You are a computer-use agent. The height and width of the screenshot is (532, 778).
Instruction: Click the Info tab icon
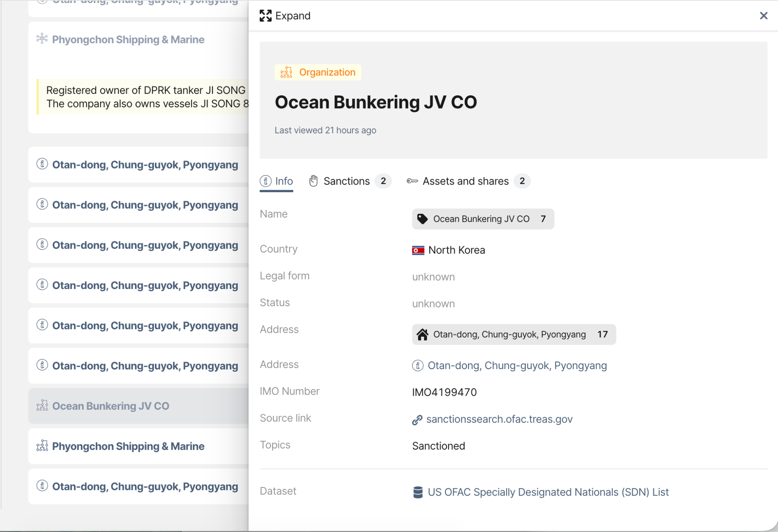266,181
